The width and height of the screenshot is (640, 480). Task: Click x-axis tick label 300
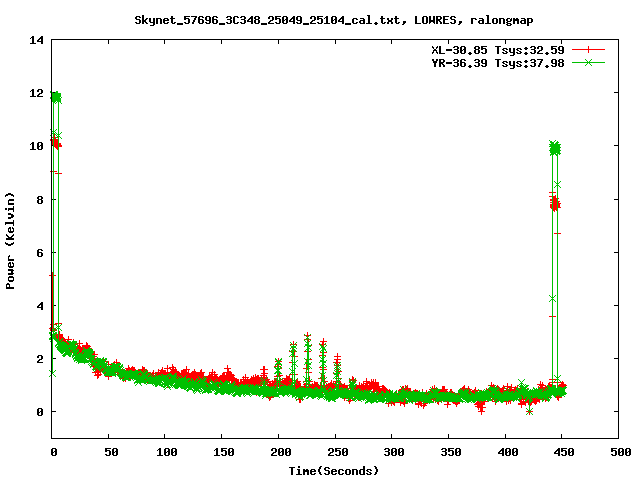394,452
